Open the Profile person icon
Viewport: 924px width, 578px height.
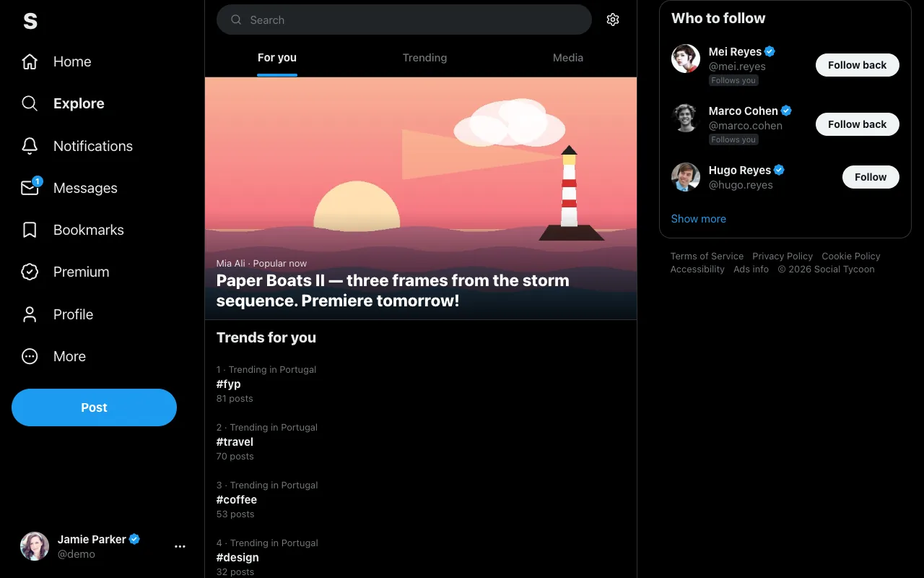click(30, 314)
